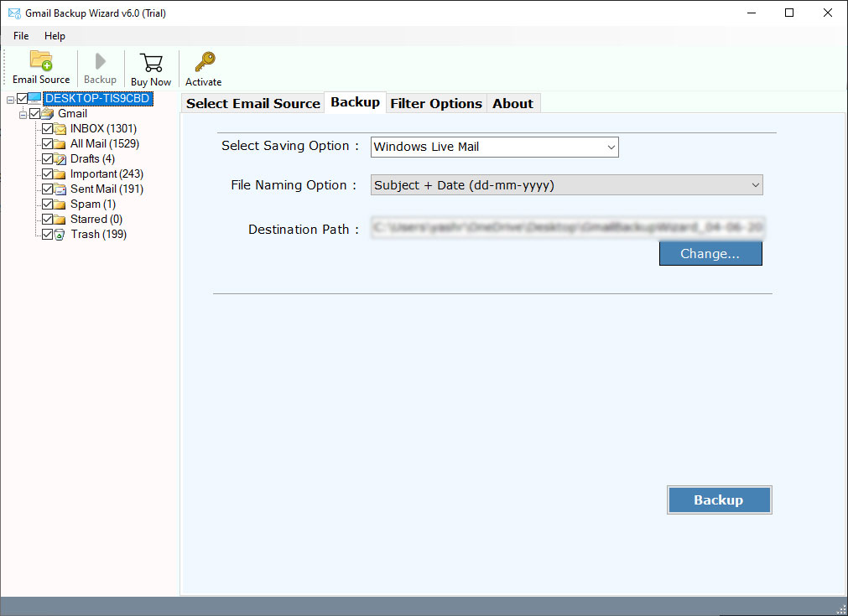Open the File Naming Option dropdown

[567, 184]
